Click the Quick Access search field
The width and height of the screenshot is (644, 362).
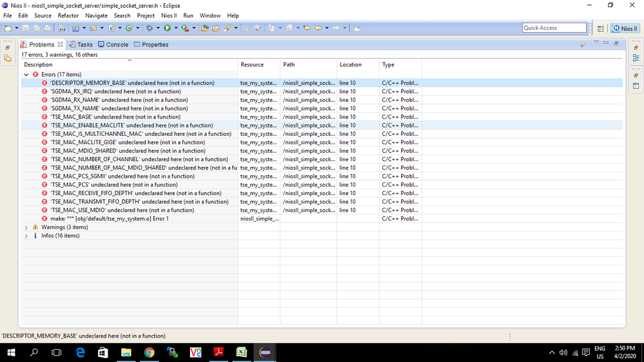pyautogui.click(x=554, y=28)
